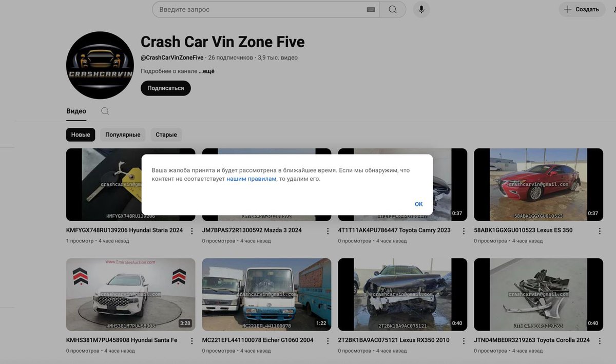
Task: Click the @CrashCarVinZoneFive handle text
Action: 172,58
